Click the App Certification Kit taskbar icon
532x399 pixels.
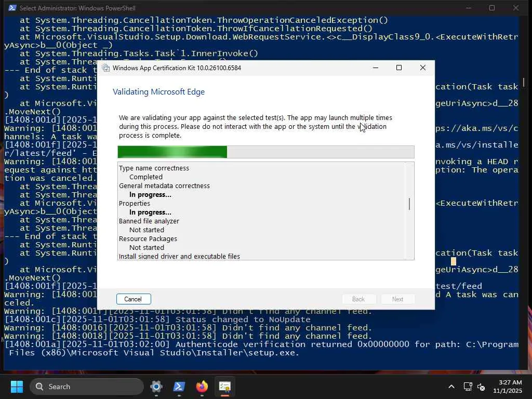click(x=225, y=387)
